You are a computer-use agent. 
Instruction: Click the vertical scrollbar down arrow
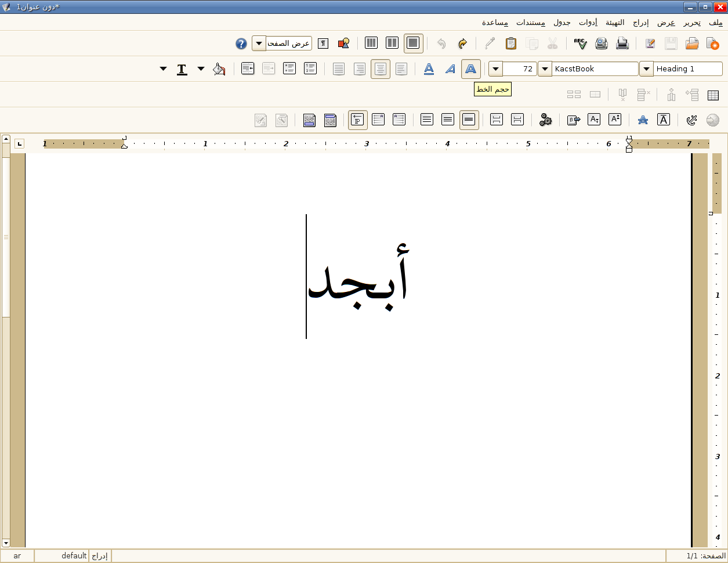(6, 543)
